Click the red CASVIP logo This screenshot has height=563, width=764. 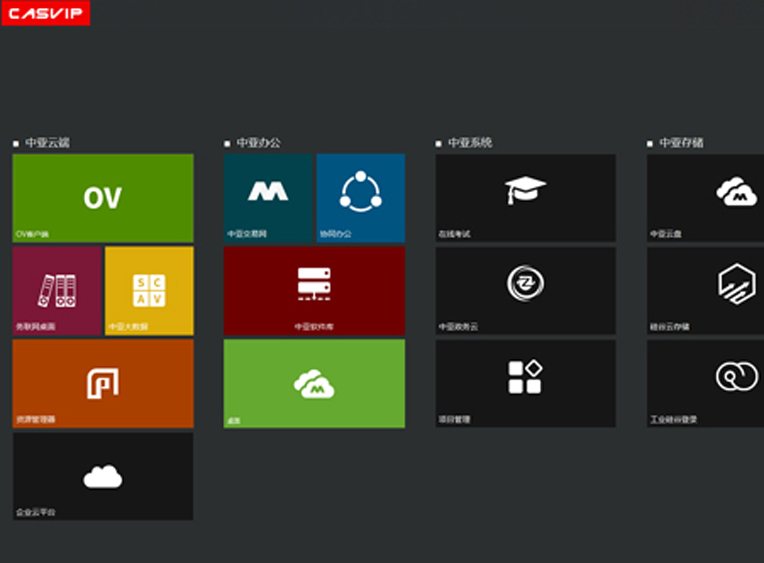[46, 13]
